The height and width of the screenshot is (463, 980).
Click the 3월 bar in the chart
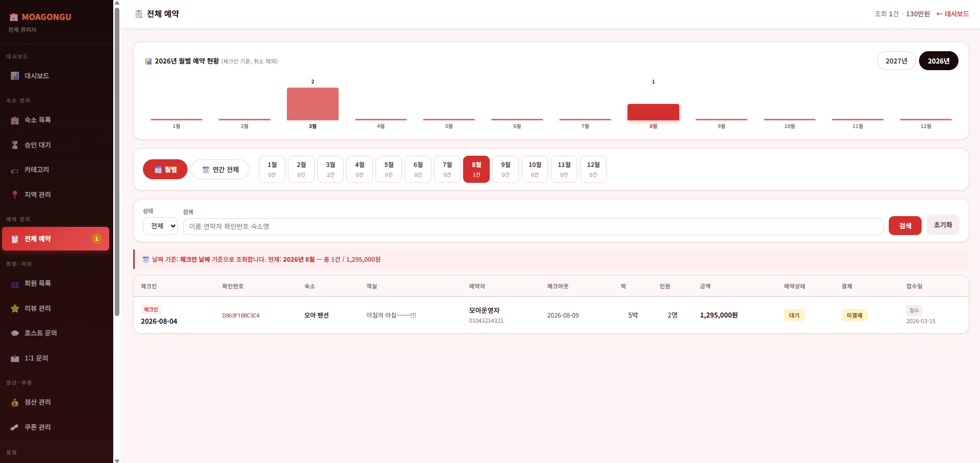click(312, 104)
